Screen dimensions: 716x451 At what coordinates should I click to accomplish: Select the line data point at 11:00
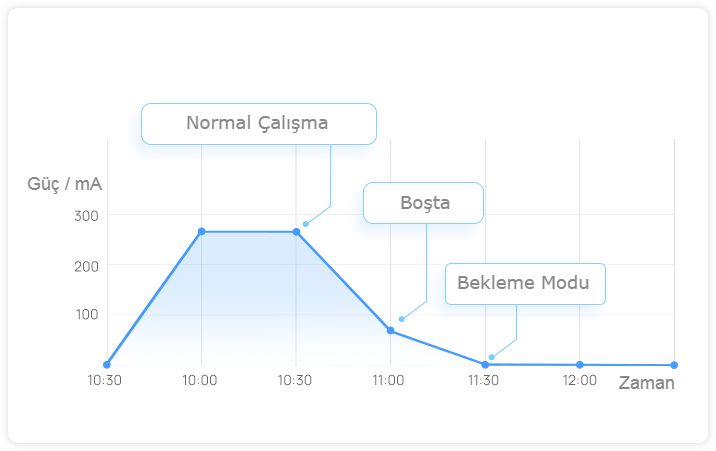pyautogui.click(x=390, y=330)
